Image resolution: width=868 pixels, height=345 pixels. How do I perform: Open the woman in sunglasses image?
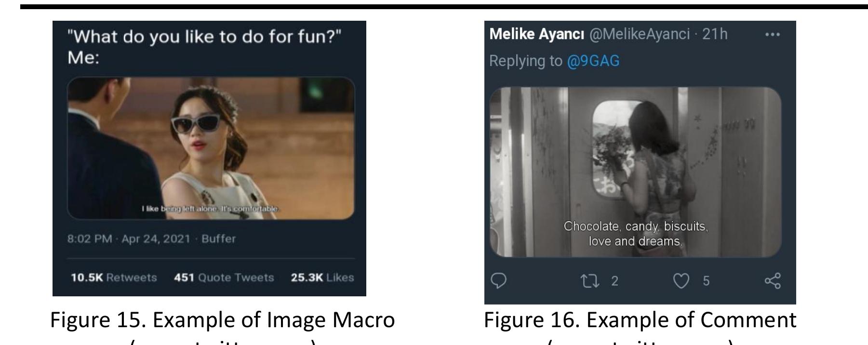(211, 148)
